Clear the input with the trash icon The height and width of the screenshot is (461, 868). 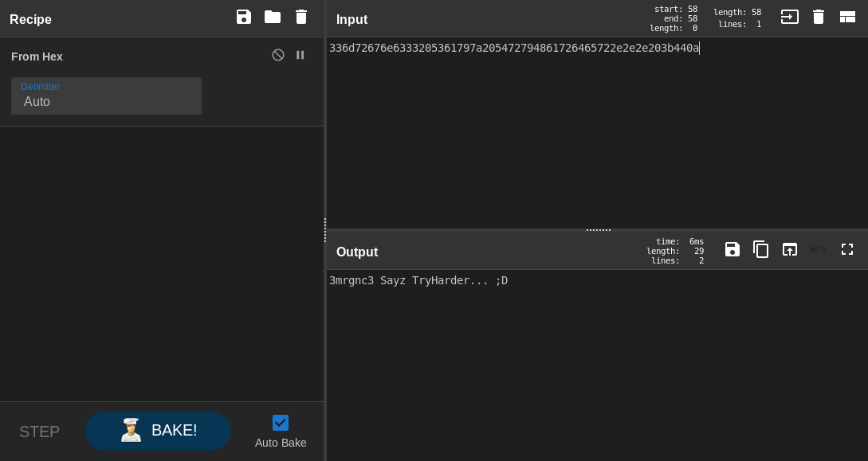[819, 17]
